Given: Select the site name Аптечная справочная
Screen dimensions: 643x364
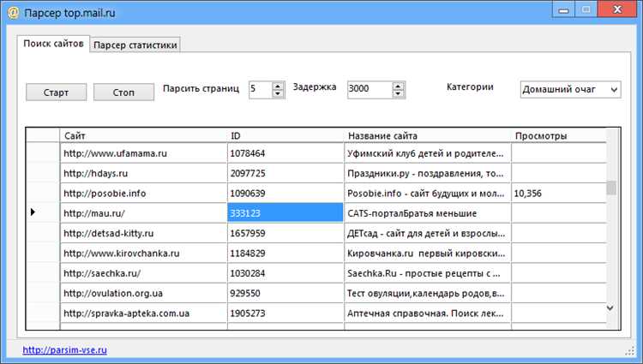Looking at the screenshot, I should pos(428,313).
